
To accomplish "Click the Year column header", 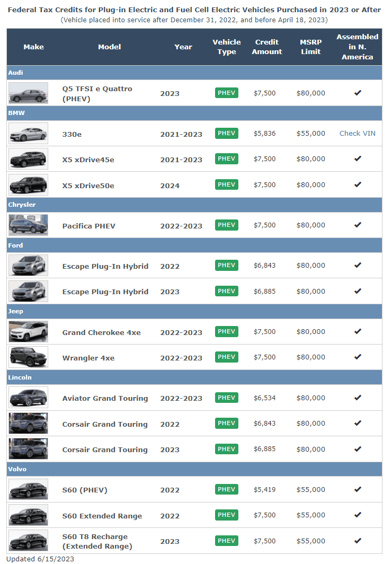I will point(183,47).
